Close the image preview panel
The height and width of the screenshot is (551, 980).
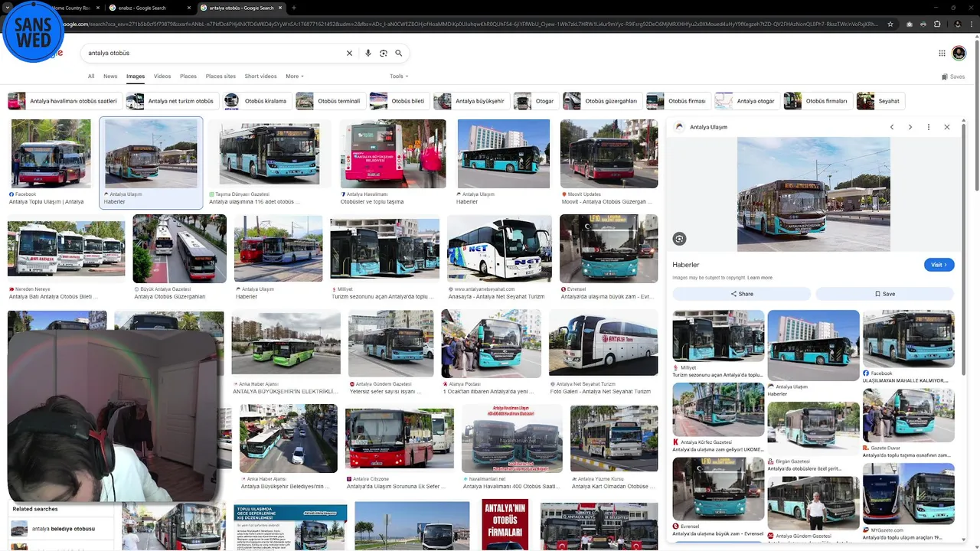(x=947, y=127)
